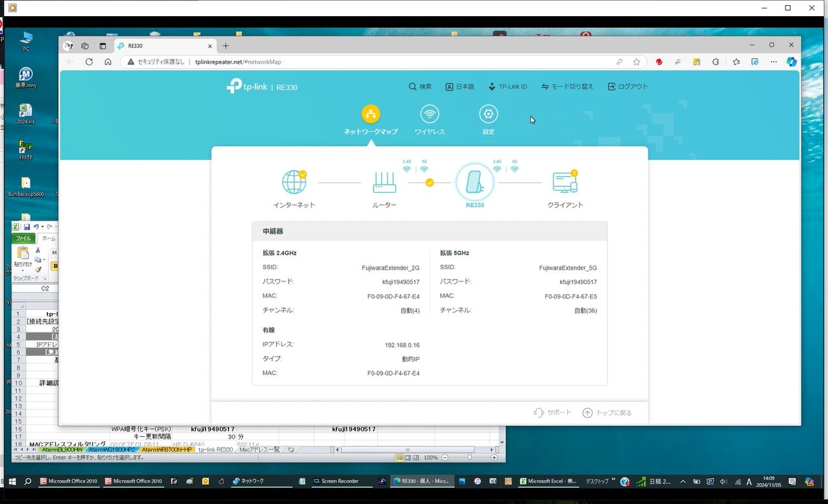
Task: Switch to AtermWR8700N-HP sheet tab
Action: click(166, 450)
